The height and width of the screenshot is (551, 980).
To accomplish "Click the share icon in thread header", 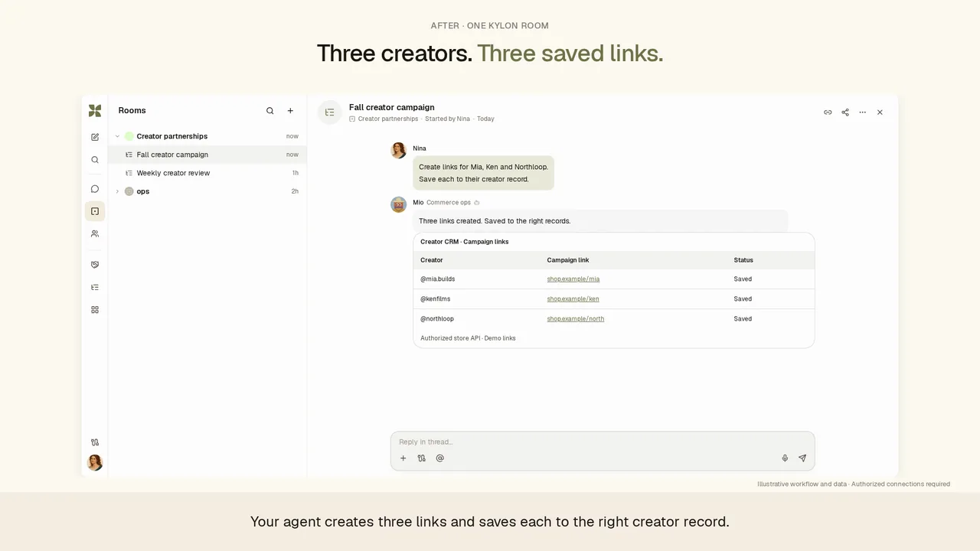I will coord(845,112).
